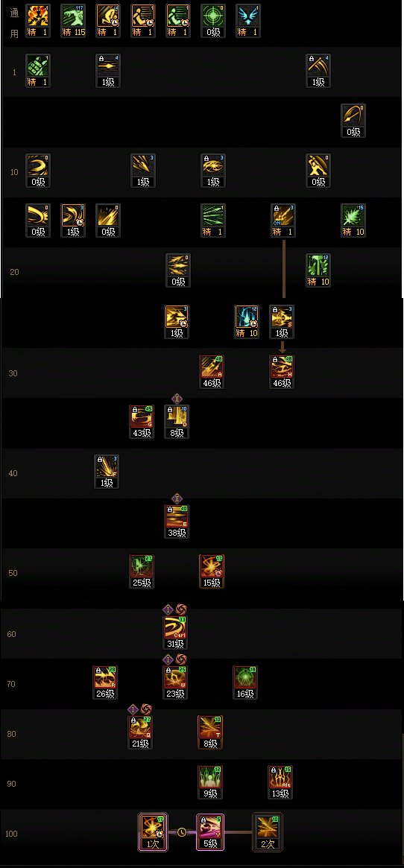Pick the 21级 skill bound to Q
This screenshot has height=868, width=404.
point(140,732)
